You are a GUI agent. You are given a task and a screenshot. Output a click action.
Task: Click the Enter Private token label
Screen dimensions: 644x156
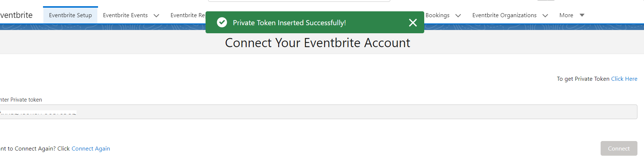(x=21, y=100)
